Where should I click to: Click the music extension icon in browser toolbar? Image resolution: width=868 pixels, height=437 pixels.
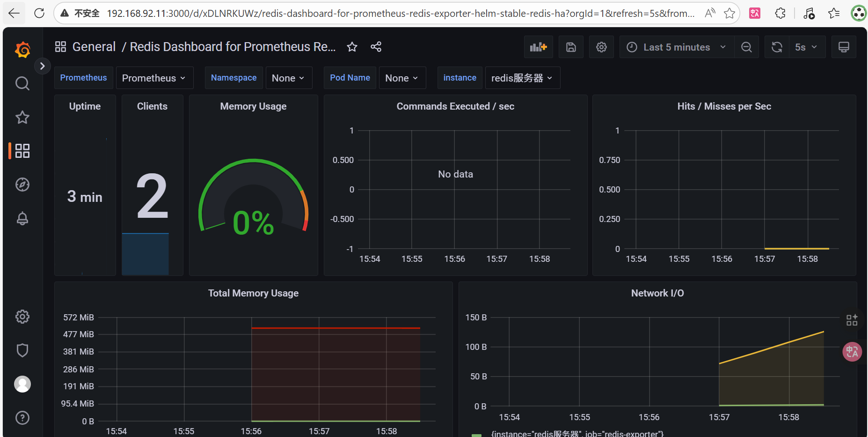(x=809, y=13)
